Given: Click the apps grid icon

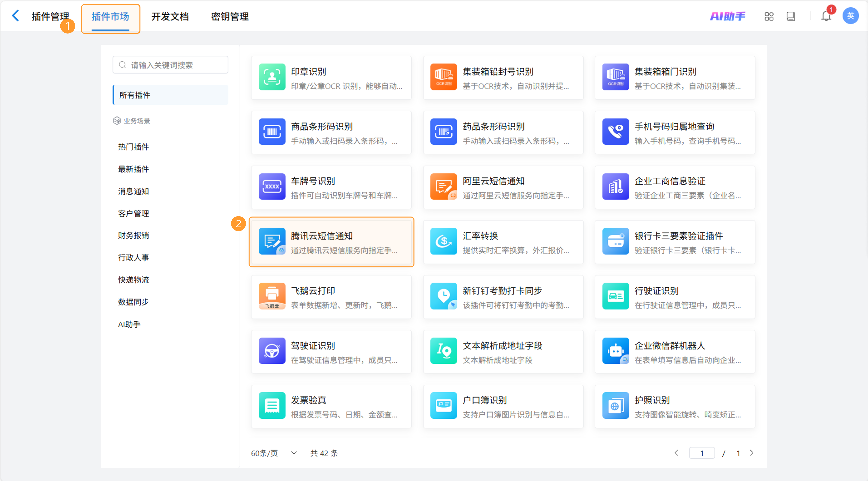Looking at the screenshot, I should [x=769, y=16].
